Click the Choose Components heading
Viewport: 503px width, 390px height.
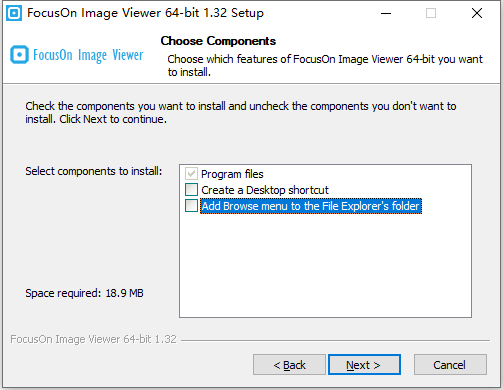click(218, 41)
